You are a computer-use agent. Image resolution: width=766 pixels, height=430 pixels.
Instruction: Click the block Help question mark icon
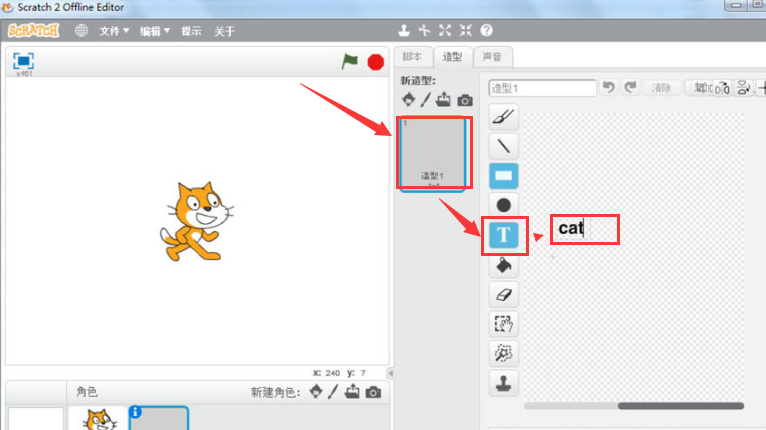[x=487, y=30]
